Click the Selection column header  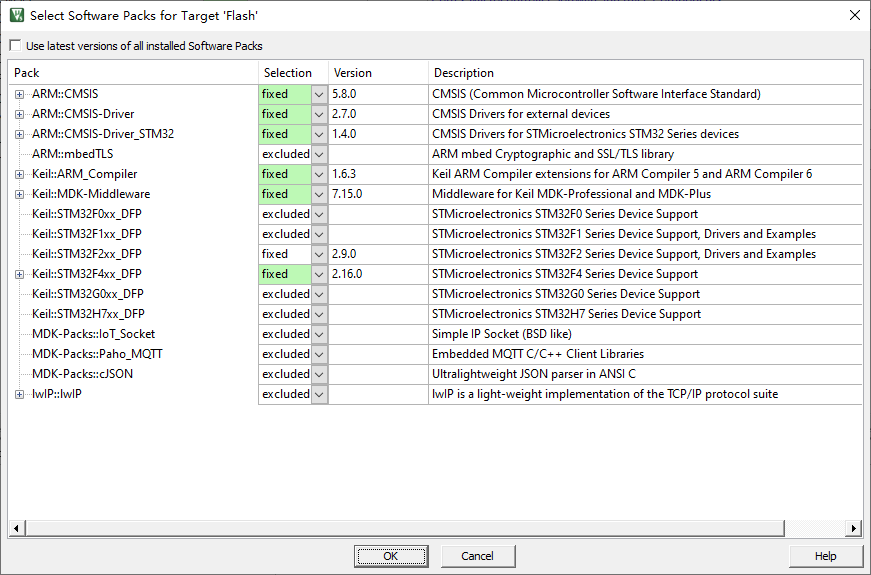pos(293,73)
